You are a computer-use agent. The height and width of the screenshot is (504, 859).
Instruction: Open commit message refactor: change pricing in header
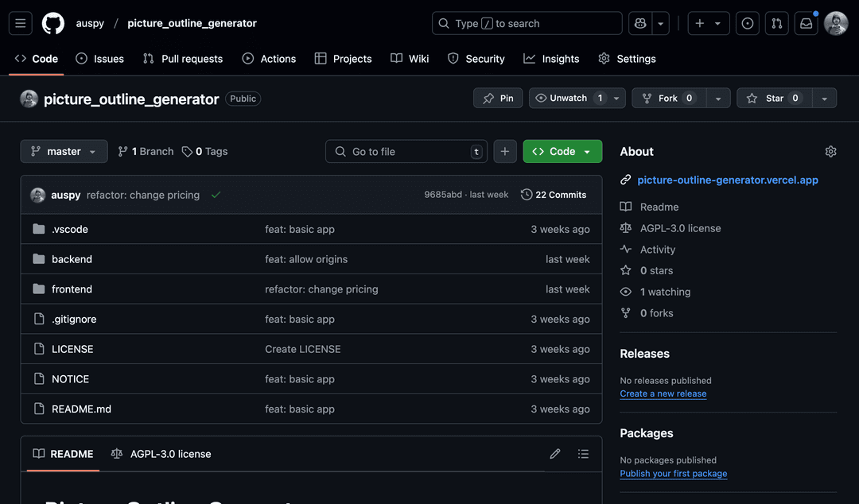pyautogui.click(x=143, y=195)
